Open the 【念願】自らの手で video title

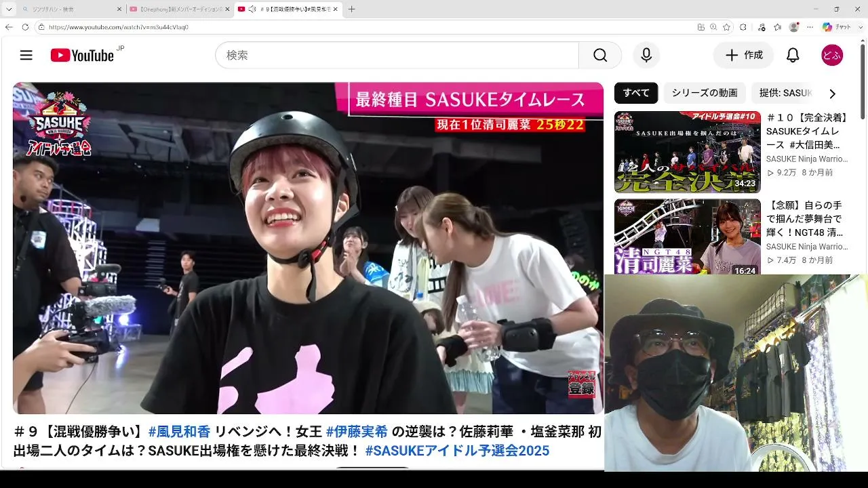coord(804,219)
